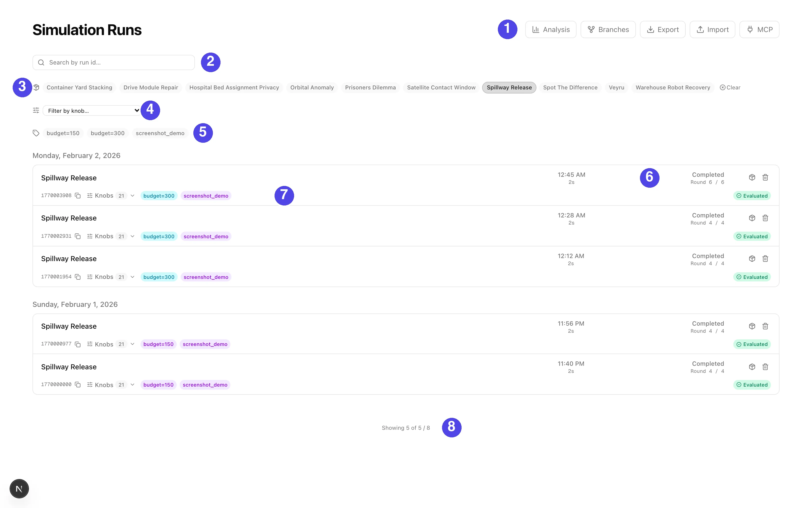812x508 pixels.
Task: Open the MCP button
Action: point(759,29)
